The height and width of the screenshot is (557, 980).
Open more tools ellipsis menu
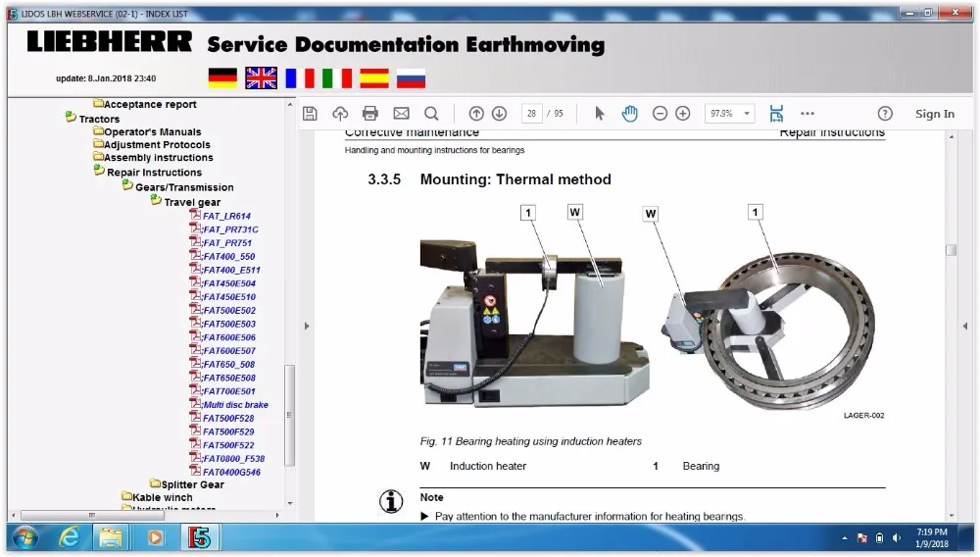tap(808, 113)
